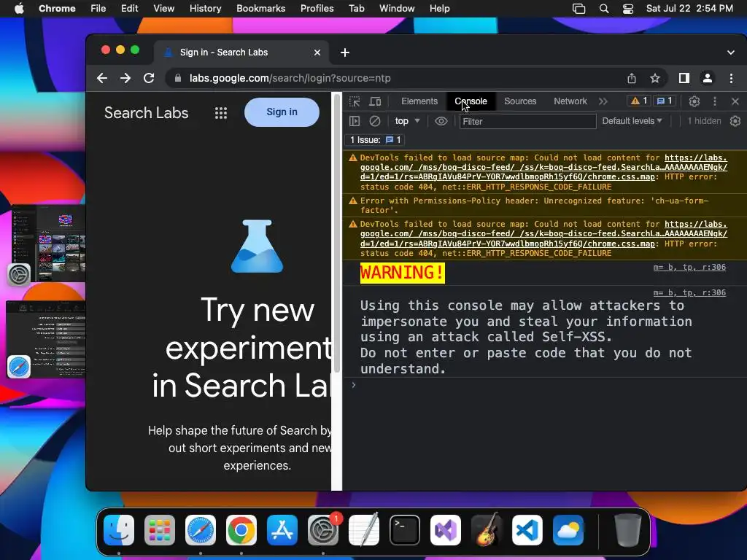Close the DevTools panel
The width and height of the screenshot is (747, 560).
point(735,101)
